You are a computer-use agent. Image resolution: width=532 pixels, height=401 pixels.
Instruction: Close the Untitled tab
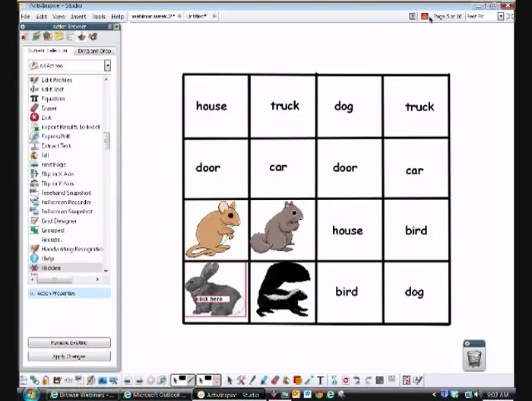coord(214,16)
